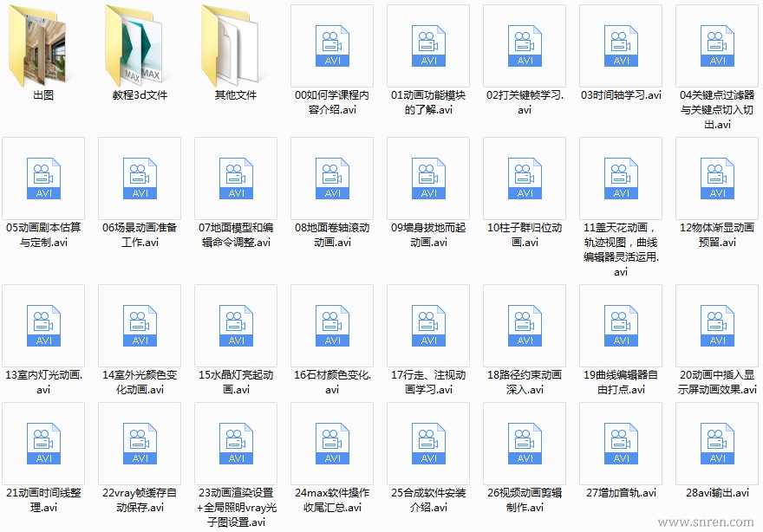Select the 06场景动画准备工作.avi file icon
Screen dimensions: 763x532
coord(140,178)
